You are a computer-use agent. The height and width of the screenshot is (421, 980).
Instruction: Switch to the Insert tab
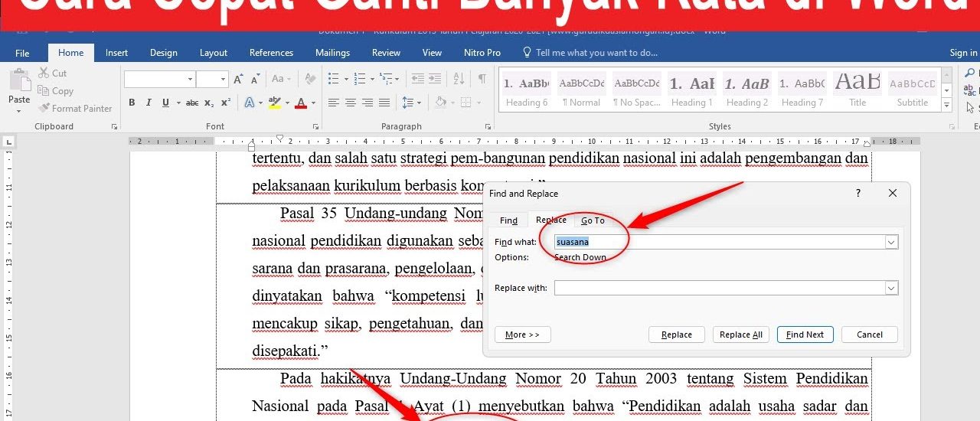click(x=116, y=53)
